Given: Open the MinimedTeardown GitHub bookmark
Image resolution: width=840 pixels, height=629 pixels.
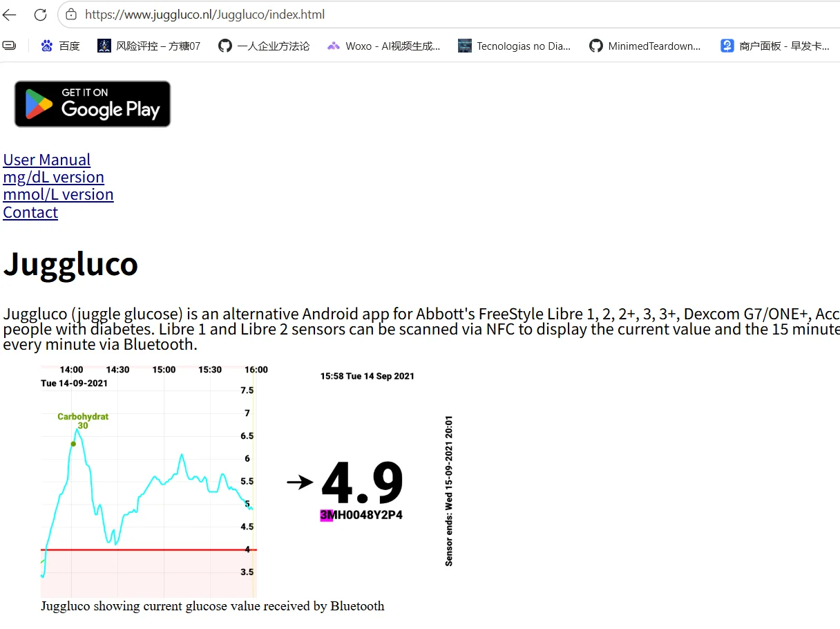Looking at the screenshot, I should (645, 46).
